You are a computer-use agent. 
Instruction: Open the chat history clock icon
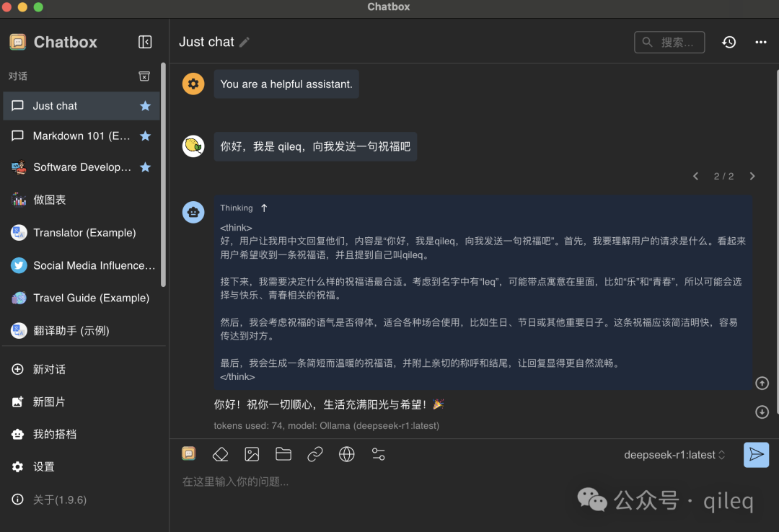point(729,43)
